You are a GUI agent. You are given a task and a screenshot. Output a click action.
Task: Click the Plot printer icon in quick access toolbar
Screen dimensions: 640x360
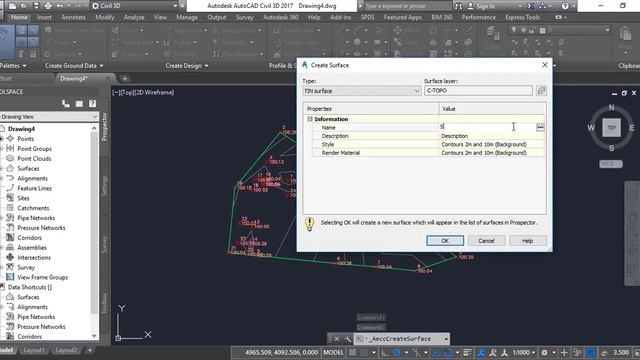(x=48, y=6)
